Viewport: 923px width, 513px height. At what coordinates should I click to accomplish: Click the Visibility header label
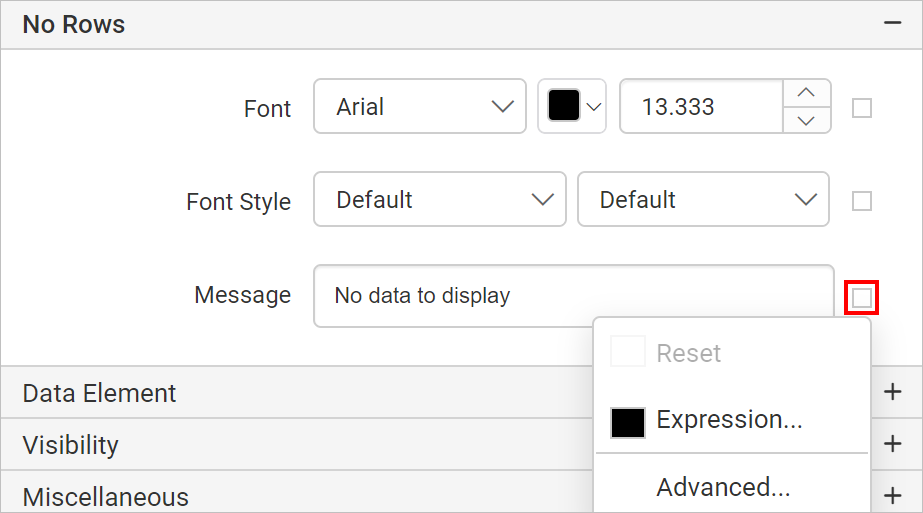[x=70, y=445]
